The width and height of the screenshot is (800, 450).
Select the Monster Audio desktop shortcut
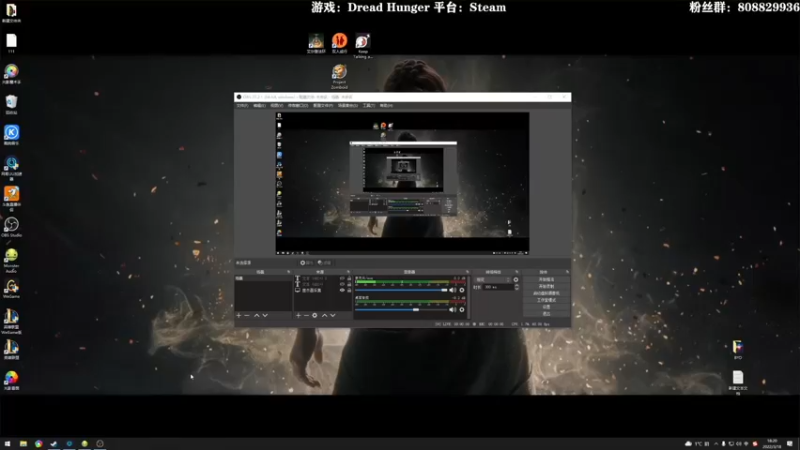(11, 259)
